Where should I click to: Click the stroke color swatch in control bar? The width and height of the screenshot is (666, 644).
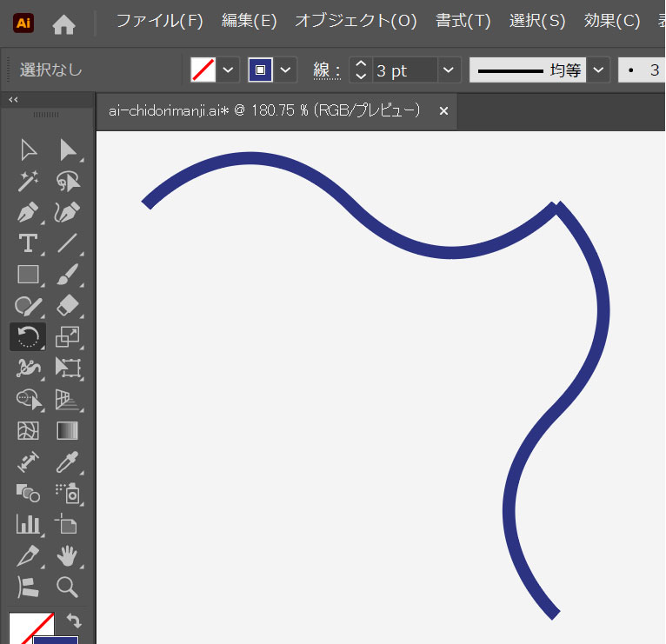pyautogui.click(x=260, y=70)
